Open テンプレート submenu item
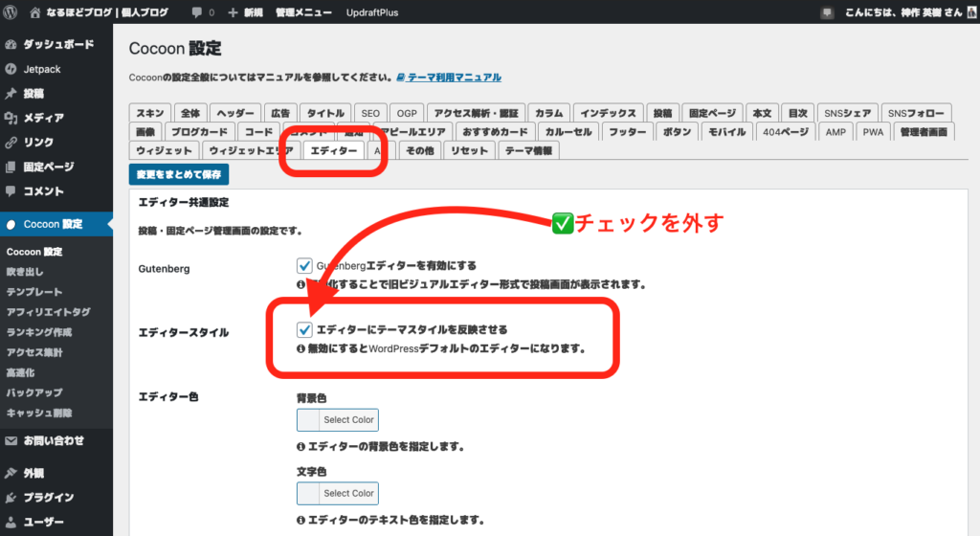The width and height of the screenshot is (980, 536). pyautogui.click(x=34, y=292)
